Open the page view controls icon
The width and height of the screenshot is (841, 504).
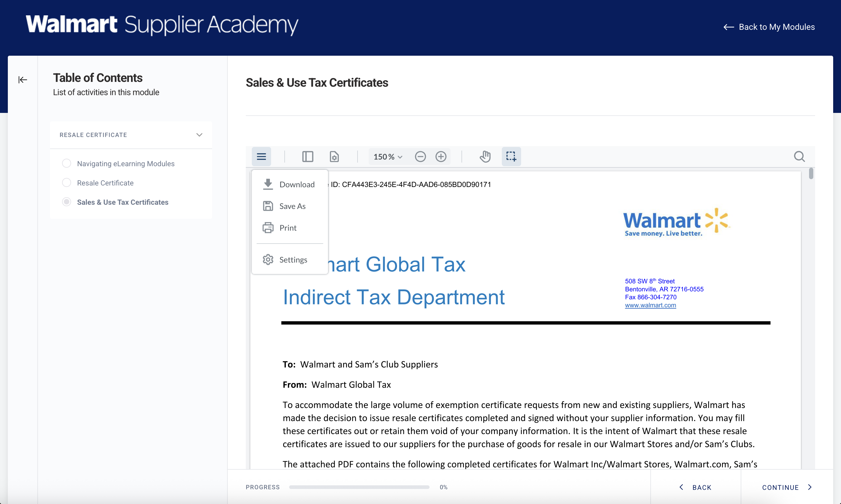[x=334, y=157]
